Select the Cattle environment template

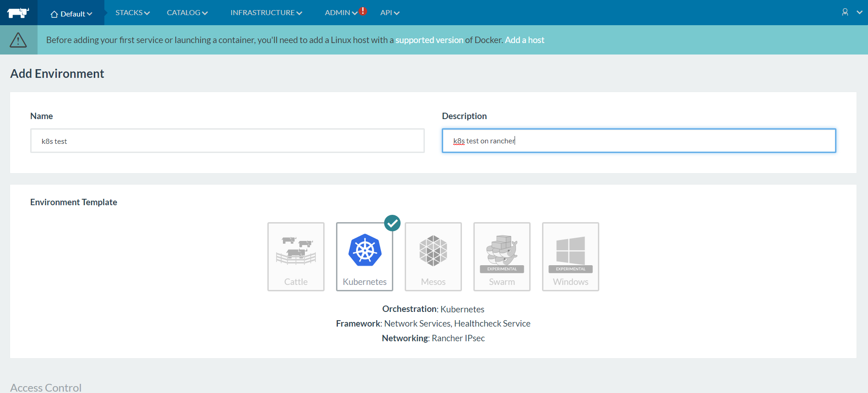296,257
